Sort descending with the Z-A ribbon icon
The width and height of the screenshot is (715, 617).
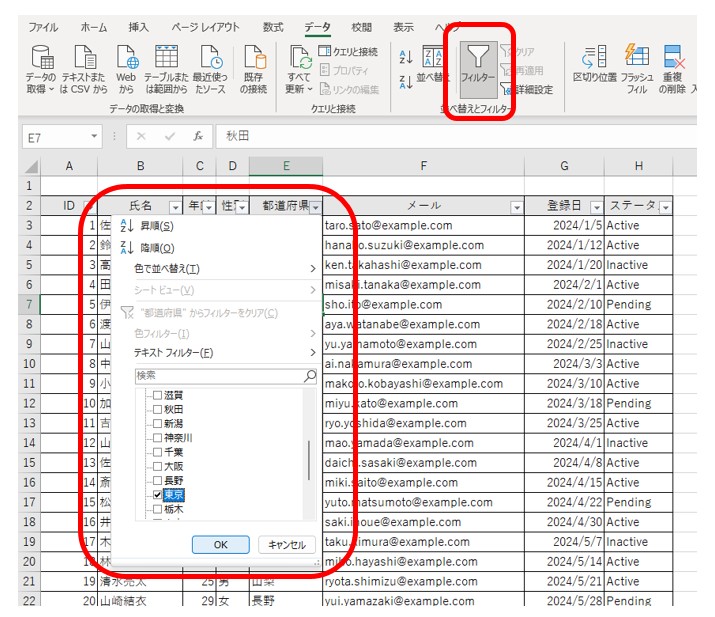click(x=406, y=82)
